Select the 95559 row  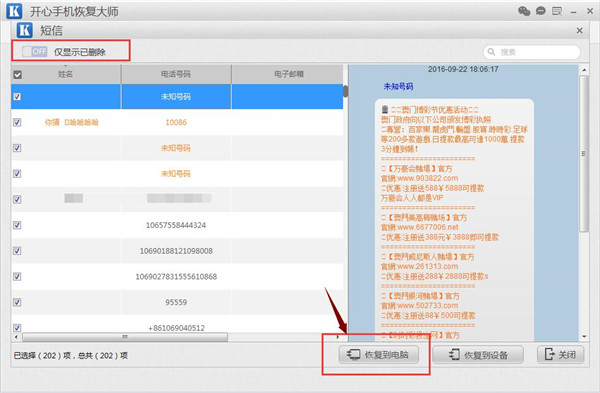pos(177,302)
